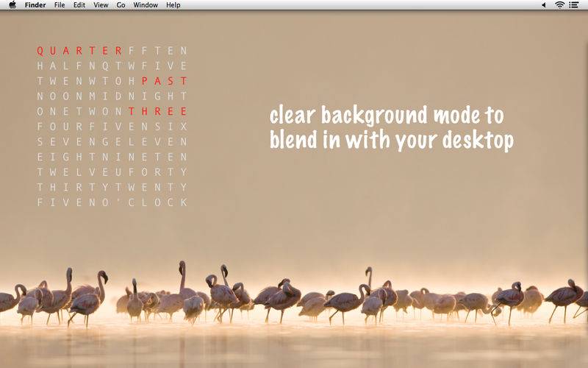Image resolution: width=588 pixels, height=368 pixels.
Task: Open the File menu
Action: point(60,5)
